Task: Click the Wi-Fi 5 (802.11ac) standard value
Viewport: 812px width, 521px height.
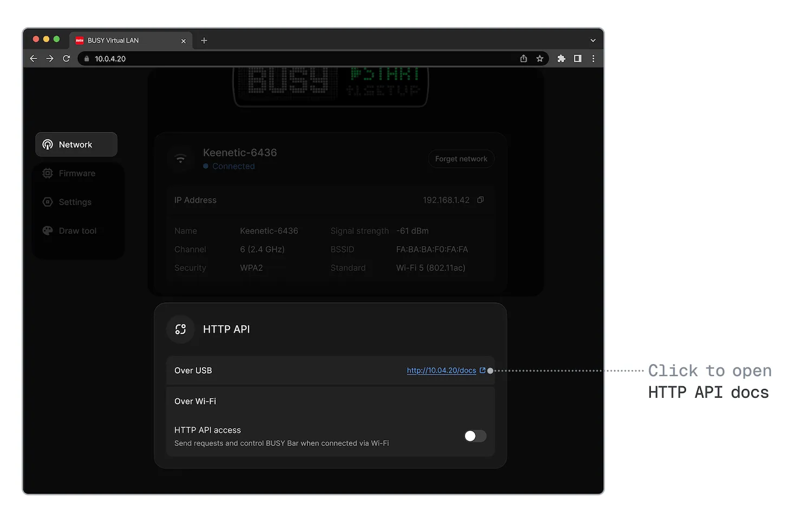Action: (x=431, y=268)
